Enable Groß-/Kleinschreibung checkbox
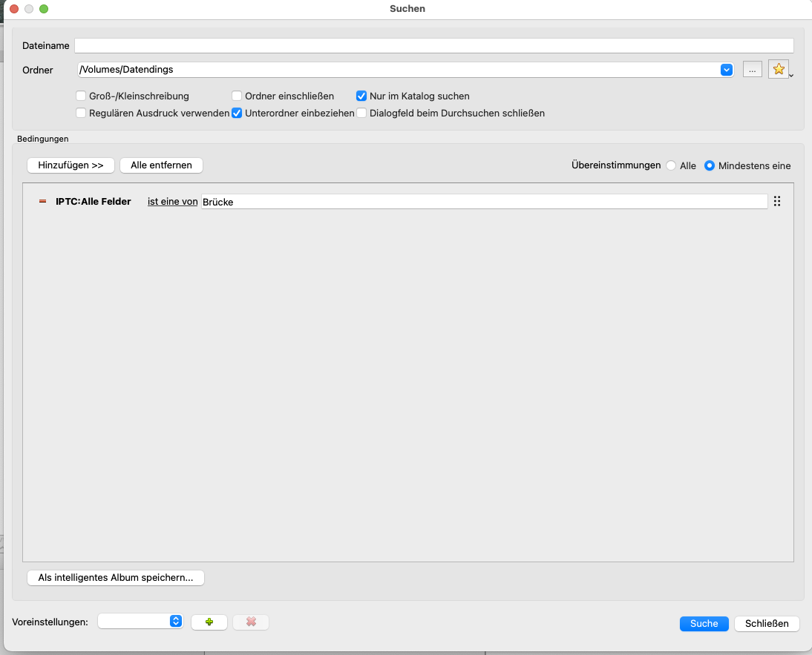Screen dimensions: 812x655 pos(81,96)
